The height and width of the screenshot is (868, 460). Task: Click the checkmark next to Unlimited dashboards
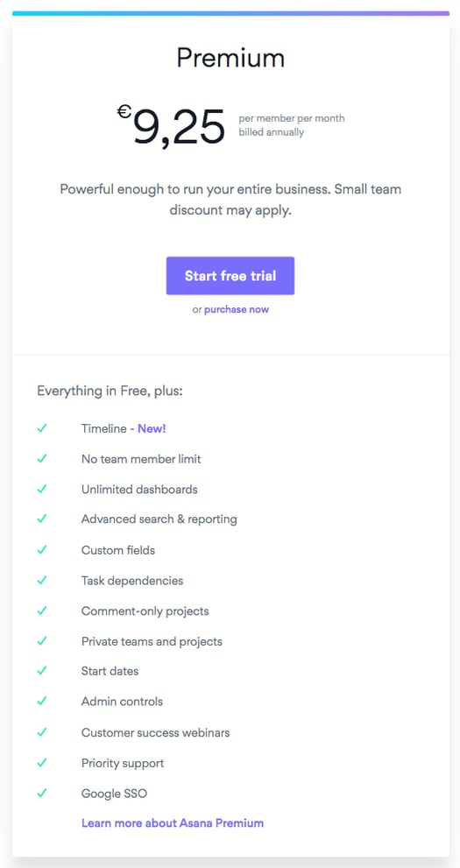42,489
